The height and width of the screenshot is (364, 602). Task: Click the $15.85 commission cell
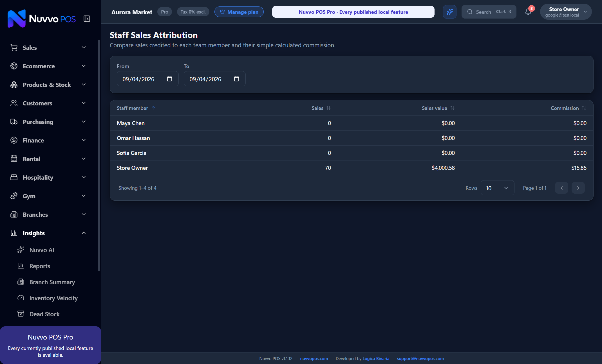[579, 168]
